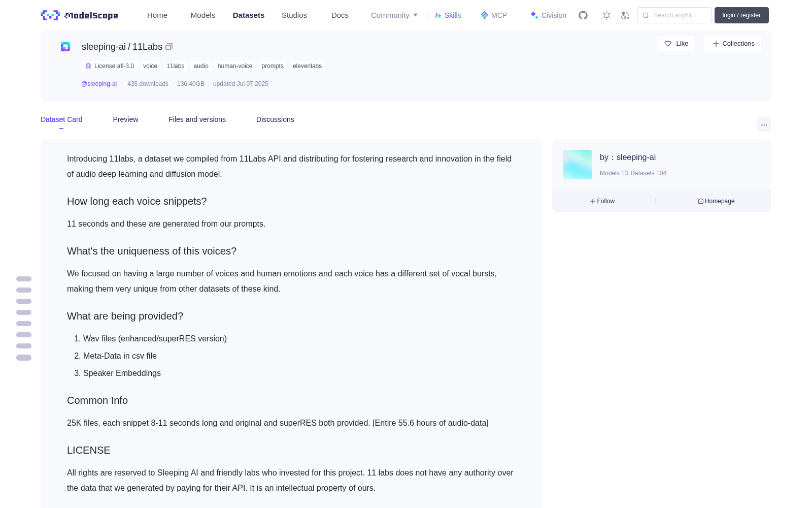Viewport: 812px width, 508px height.
Task: Open the GitHub icon link
Action: (x=583, y=15)
